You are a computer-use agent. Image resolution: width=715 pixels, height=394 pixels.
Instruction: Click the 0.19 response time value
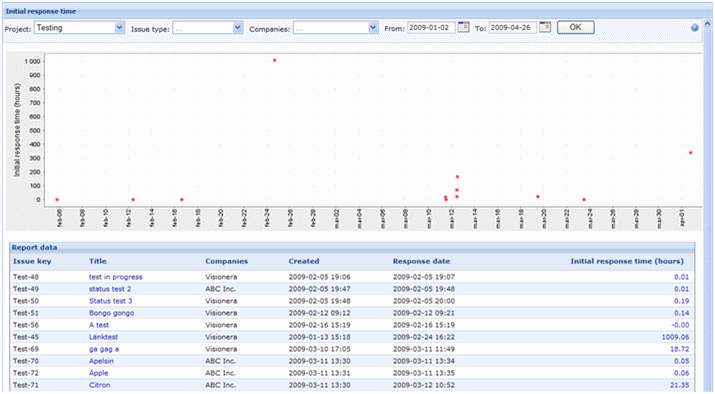click(x=681, y=301)
